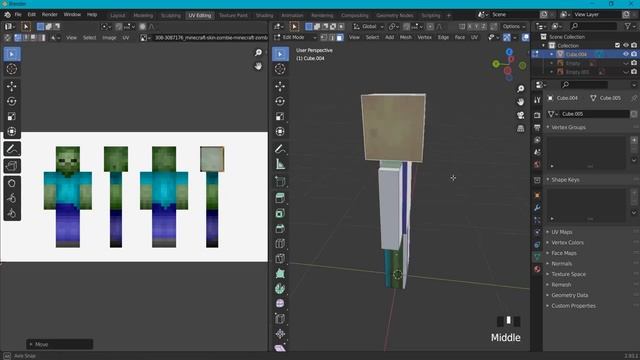Open Material properties tab

tap(537, 269)
